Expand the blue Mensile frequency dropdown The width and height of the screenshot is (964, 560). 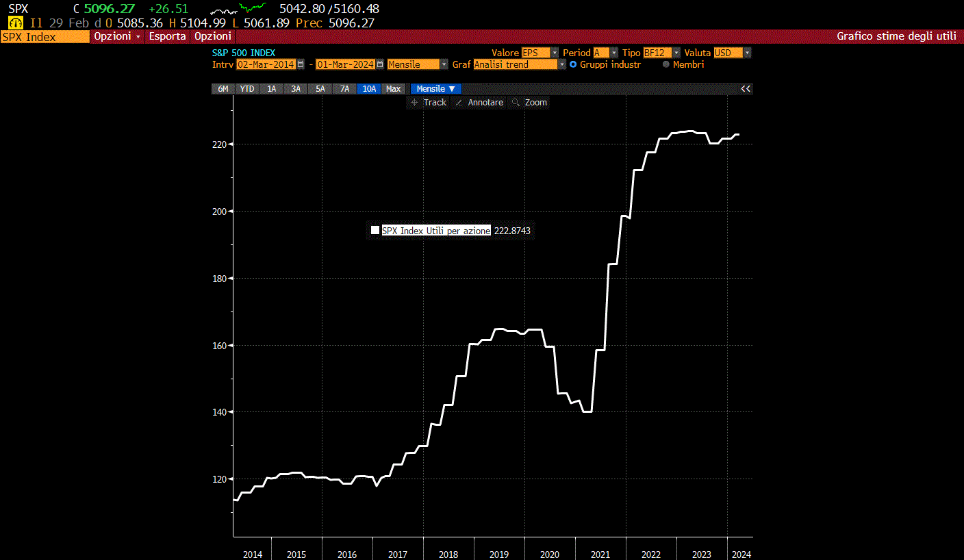pos(435,88)
